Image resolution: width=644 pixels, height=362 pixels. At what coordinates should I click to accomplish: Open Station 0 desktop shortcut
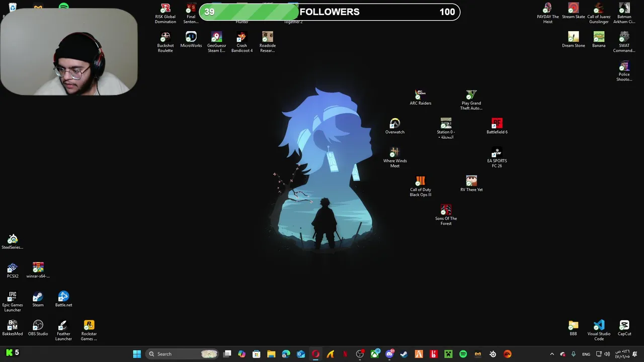[x=446, y=129]
